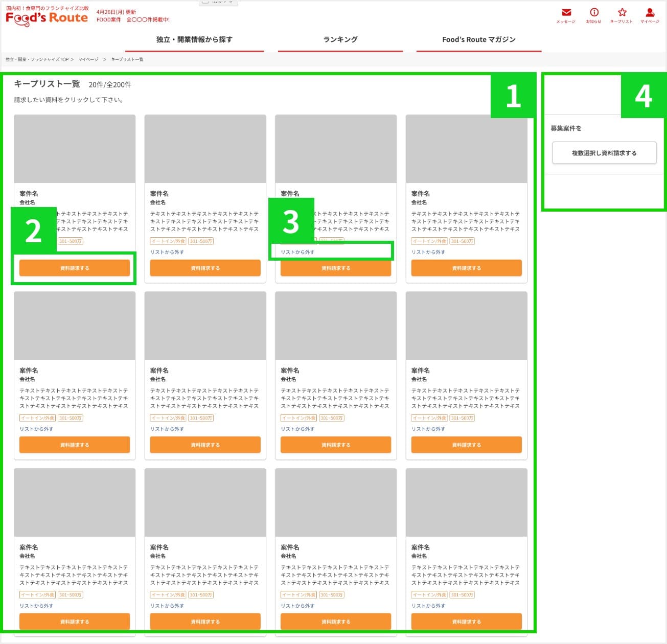Click the Food's Route logo

click(47, 18)
